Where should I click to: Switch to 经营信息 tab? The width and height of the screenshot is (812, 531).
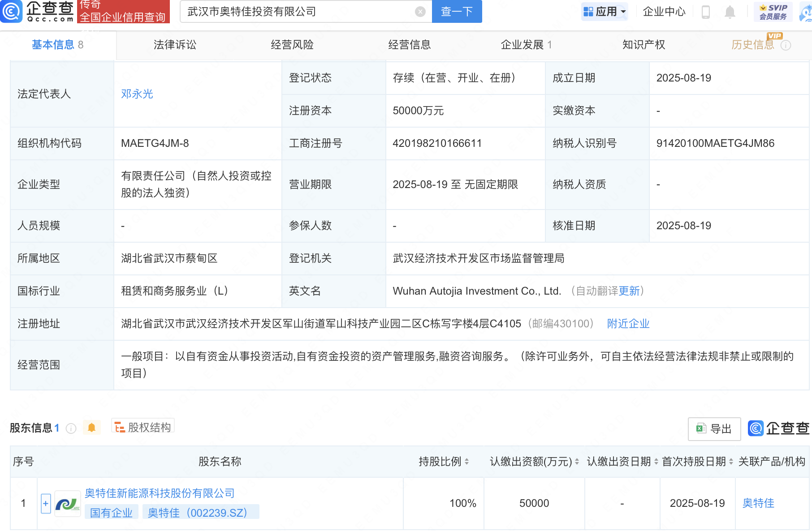[x=410, y=45]
